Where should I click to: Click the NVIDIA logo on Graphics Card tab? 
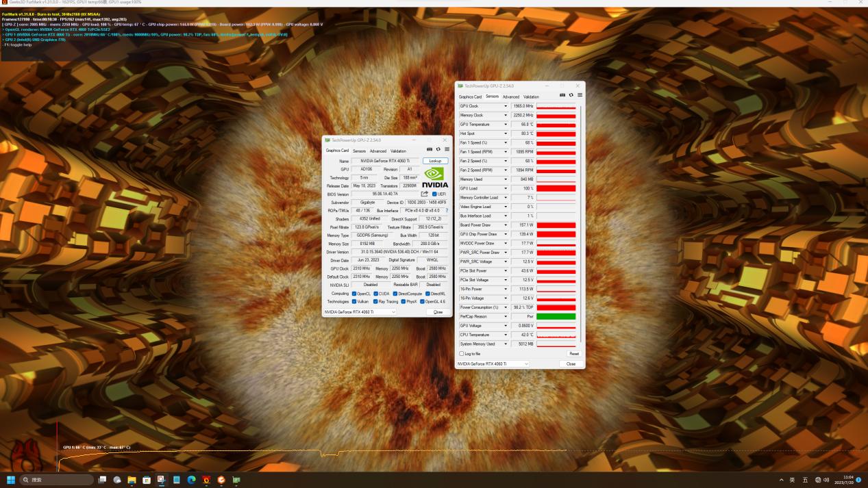(x=434, y=176)
